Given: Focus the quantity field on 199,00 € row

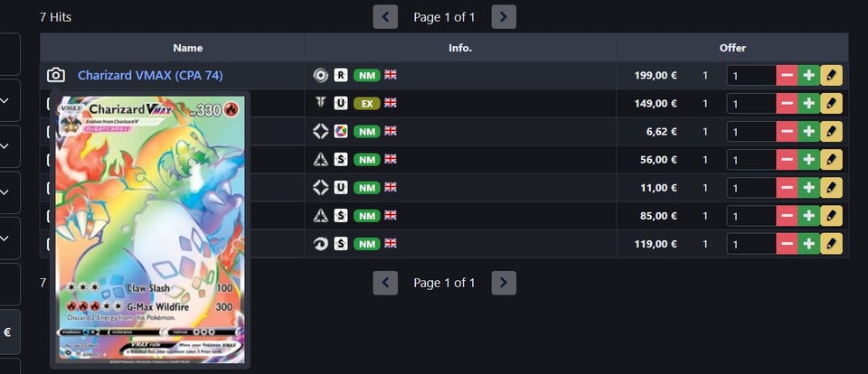Looking at the screenshot, I should tap(751, 75).
